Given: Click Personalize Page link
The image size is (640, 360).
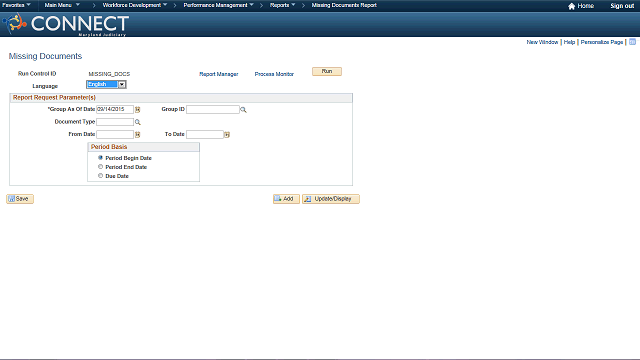Looking at the screenshot, I should click(x=602, y=42).
